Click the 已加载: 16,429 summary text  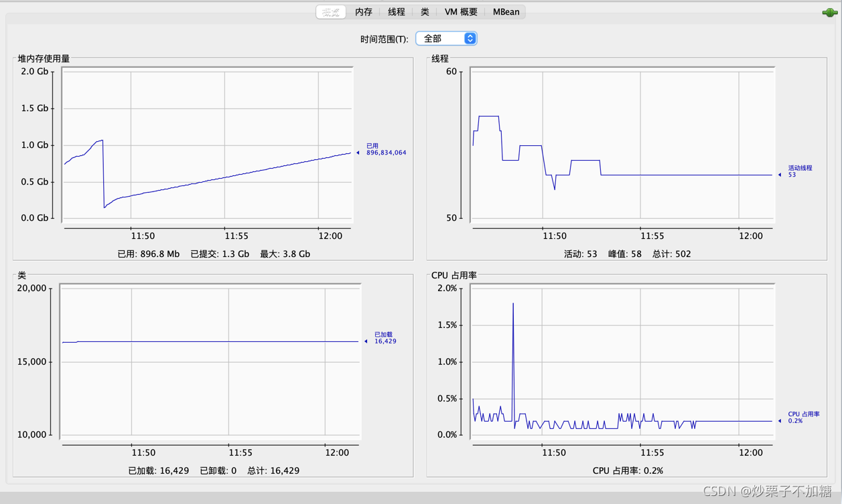pyautogui.click(x=159, y=471)
